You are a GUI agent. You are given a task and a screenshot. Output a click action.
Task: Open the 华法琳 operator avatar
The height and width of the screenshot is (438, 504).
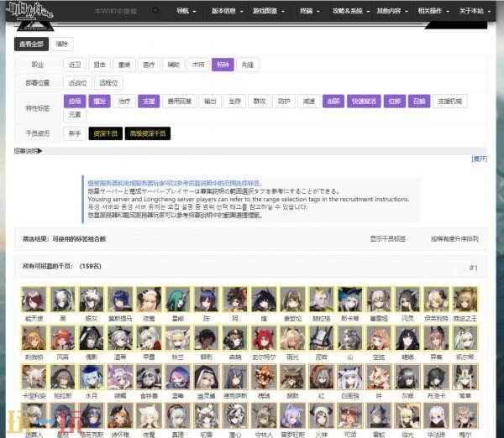pos(436,415)
